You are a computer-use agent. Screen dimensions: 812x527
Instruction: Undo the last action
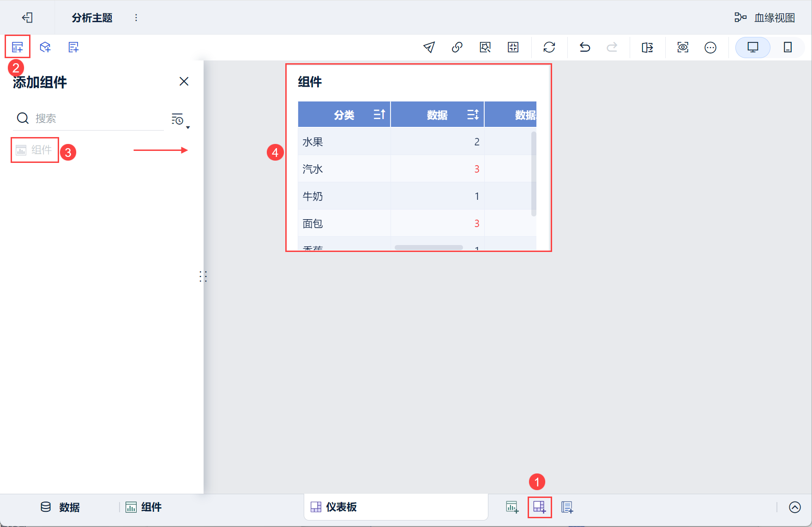point(585,47)
